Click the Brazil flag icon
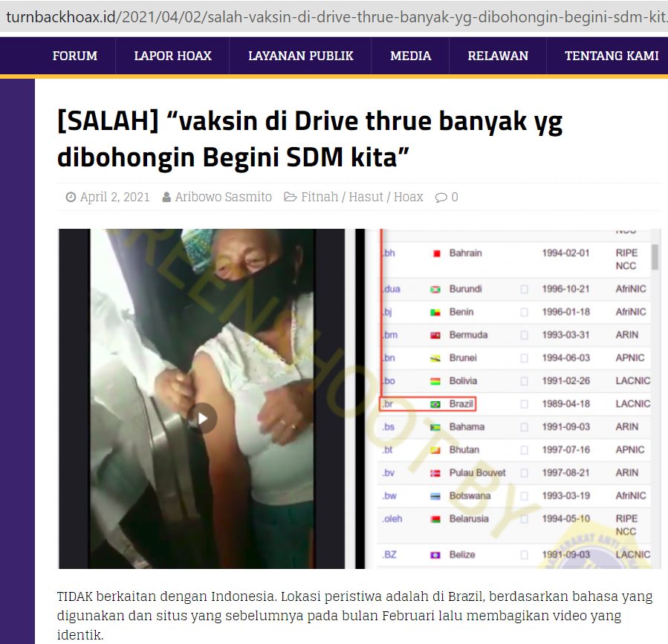 click(435, 404)
